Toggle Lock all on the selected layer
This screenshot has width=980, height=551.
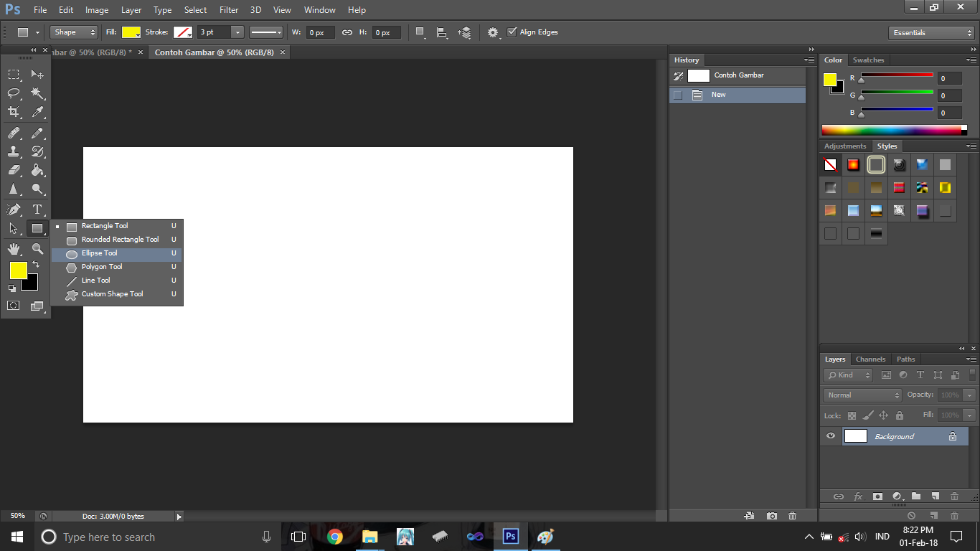(900, 415)
